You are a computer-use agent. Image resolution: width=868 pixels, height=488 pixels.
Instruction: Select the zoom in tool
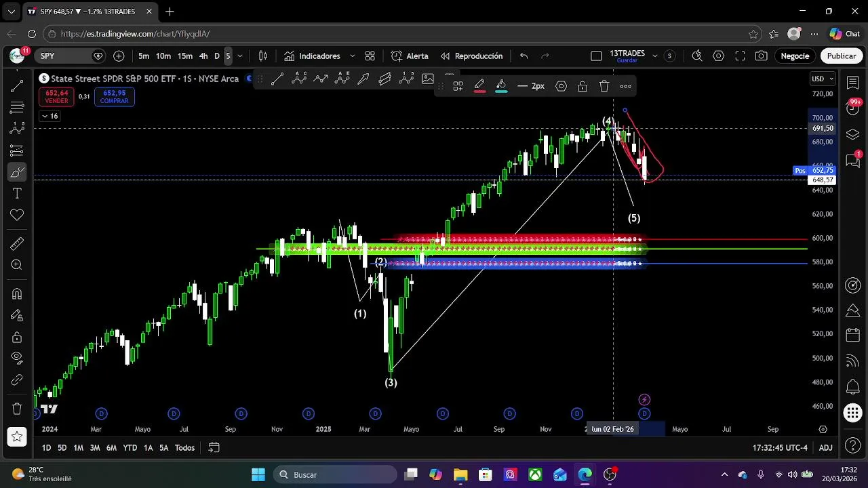point(17,265)
